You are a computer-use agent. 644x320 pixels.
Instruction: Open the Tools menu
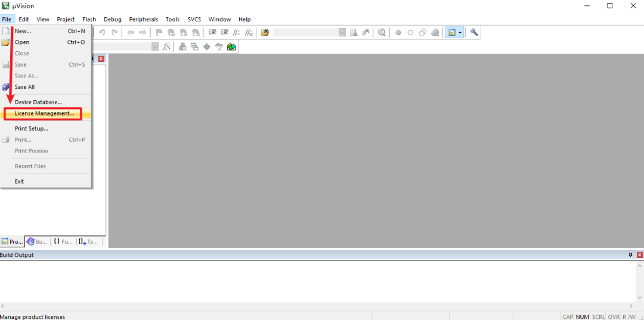(172, 19)
